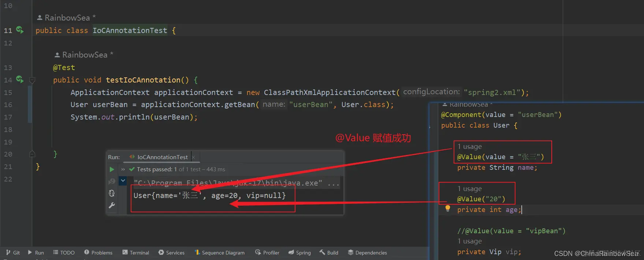644x260 pixels.
Task: Click the commented //@Value vipBean line
Action: [511, 231]
